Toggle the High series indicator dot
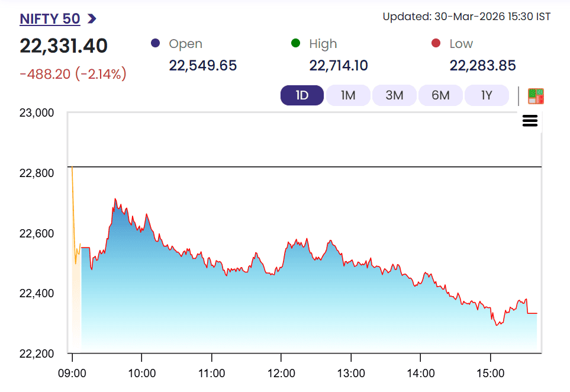Image resolution: width=570 pixels, height=392 pixels. 295,43
